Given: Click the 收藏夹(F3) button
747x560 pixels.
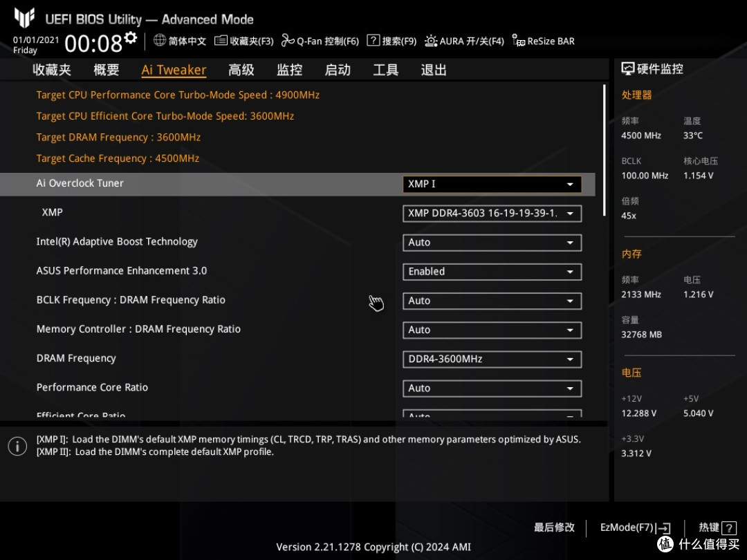Looking at the screenshot, I should click(x=244, y=41).
